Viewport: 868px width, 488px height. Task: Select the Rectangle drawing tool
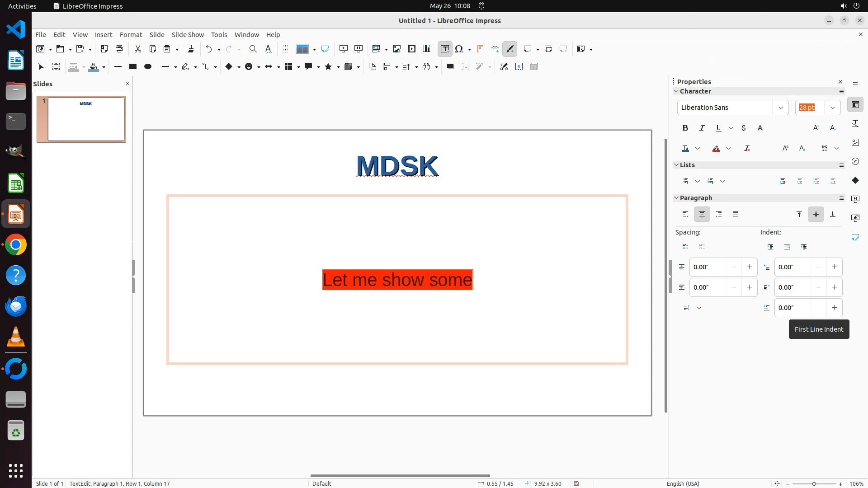pos(133,67)
